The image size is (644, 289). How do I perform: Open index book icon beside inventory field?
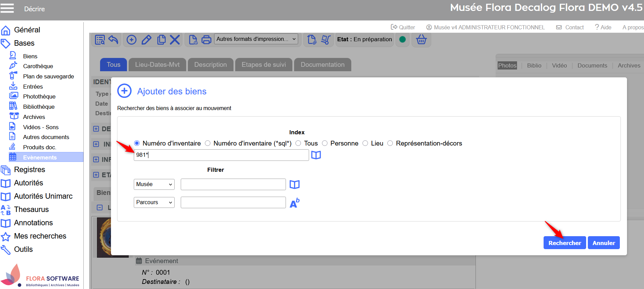coord(316,155)
